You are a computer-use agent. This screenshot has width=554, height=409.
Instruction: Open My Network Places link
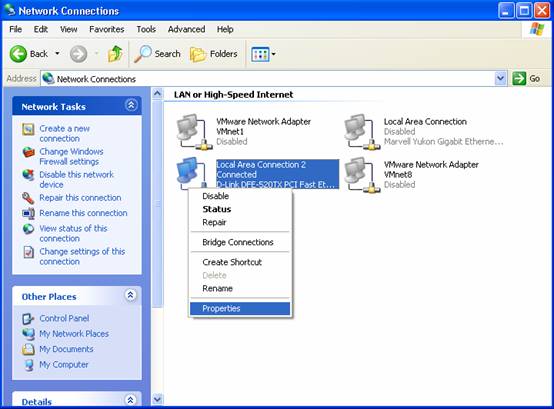[x=74, y=334]
